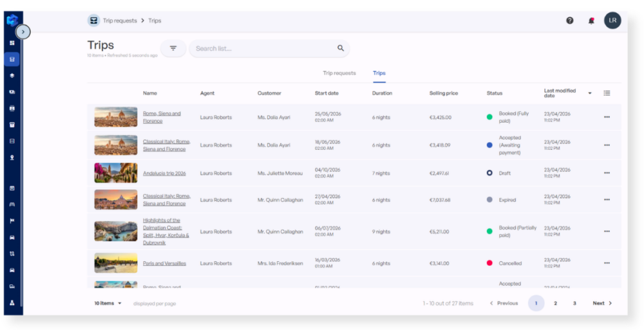
Task: Click the Paris and Versailles thumbnail image
Action: click(116, 263)
